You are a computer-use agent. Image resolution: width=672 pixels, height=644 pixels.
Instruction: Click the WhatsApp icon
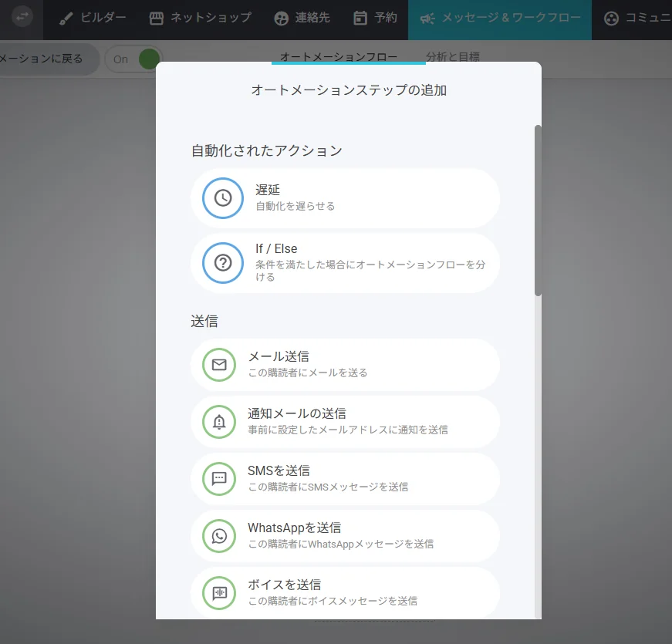click(x=219, y=535)
